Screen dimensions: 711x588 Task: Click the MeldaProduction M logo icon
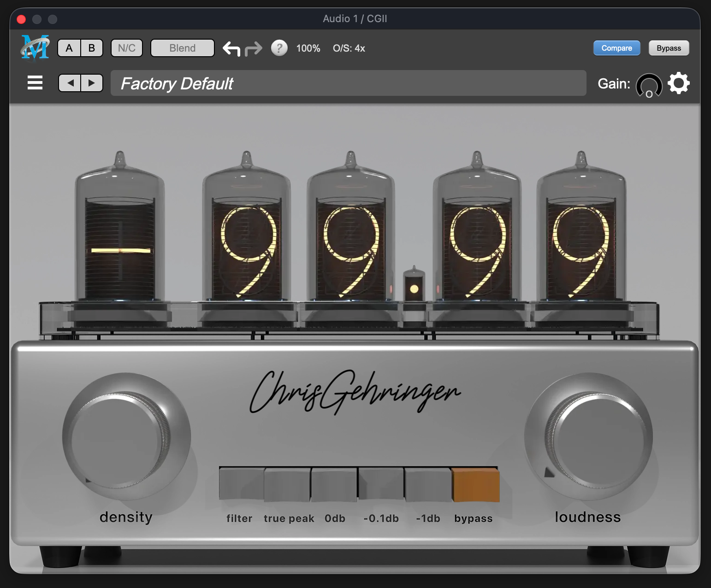[35, 47]
